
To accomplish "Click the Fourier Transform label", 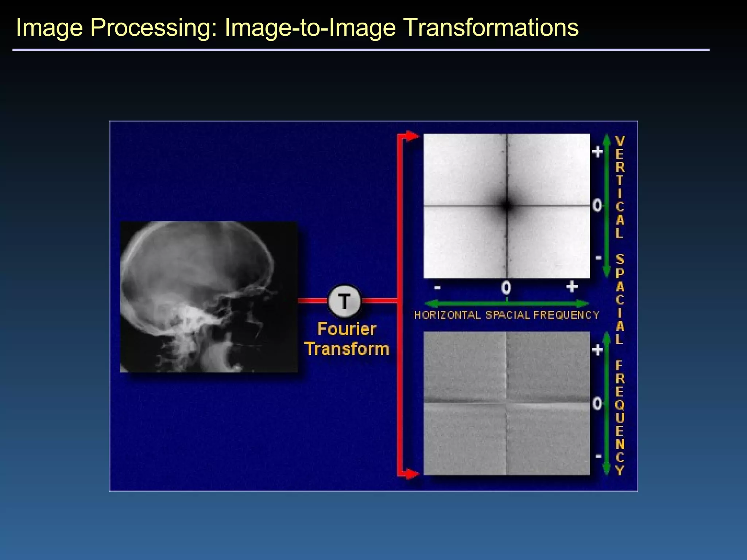I will (x=347, y=339).
